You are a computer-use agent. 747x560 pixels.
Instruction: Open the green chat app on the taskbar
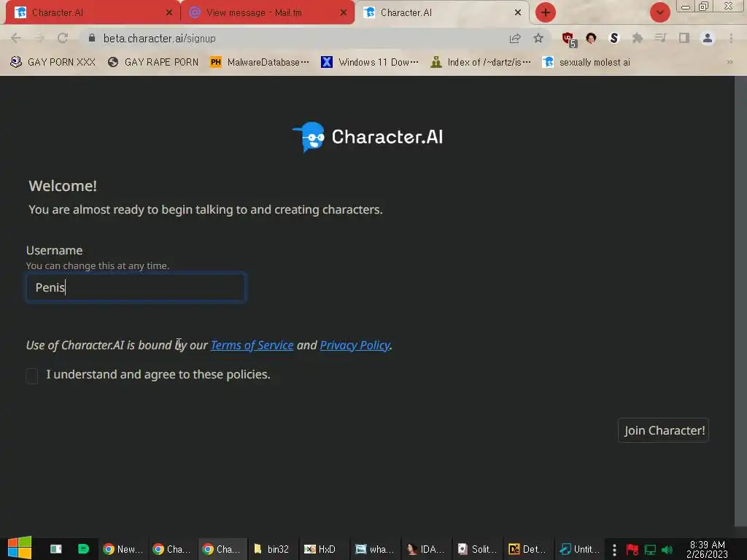point(83,549)
